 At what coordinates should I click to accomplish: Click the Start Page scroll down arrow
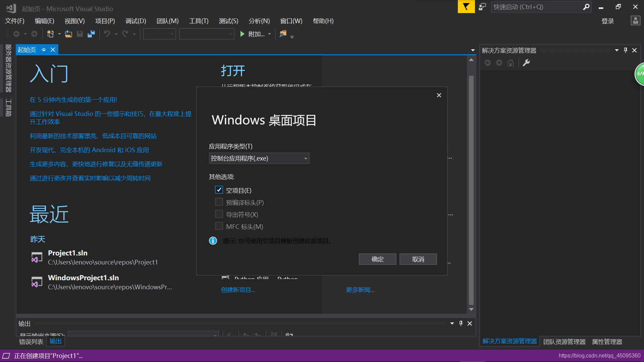pyautogui.click(x=471, y=309)
